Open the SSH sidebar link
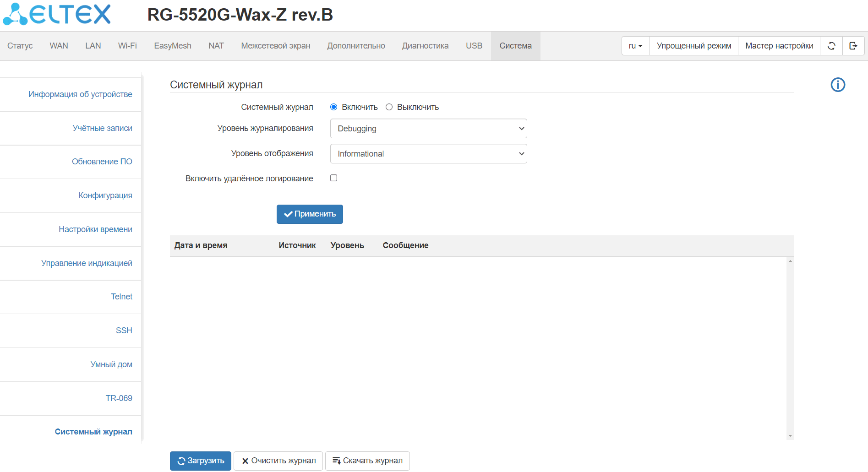This screenshot has height=472, width=868. coord(124,331)
